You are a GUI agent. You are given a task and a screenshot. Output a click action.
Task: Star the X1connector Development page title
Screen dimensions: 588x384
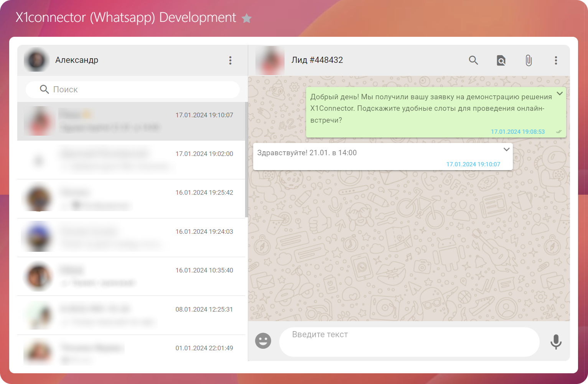tap(247, 18)
